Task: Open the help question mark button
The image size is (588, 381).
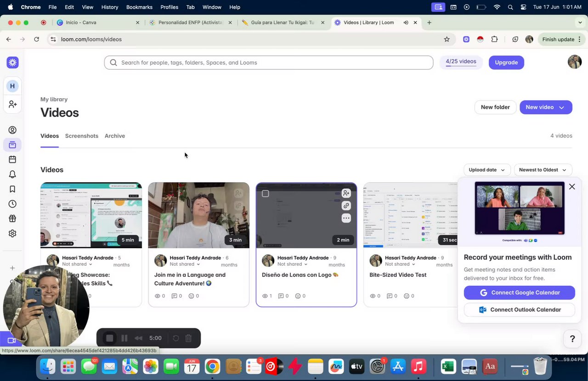Action: (x=572, y=339)
